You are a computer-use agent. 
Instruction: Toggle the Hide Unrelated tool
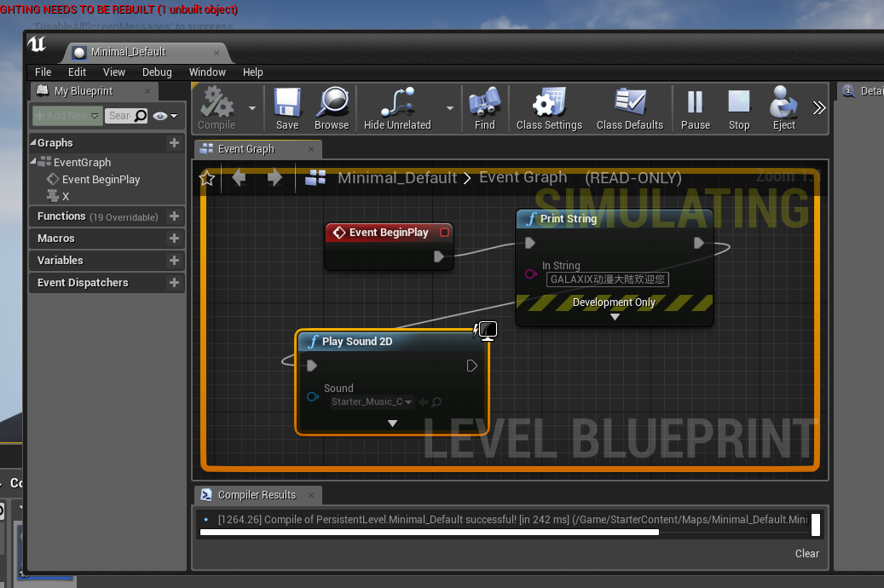click(397, 108)
